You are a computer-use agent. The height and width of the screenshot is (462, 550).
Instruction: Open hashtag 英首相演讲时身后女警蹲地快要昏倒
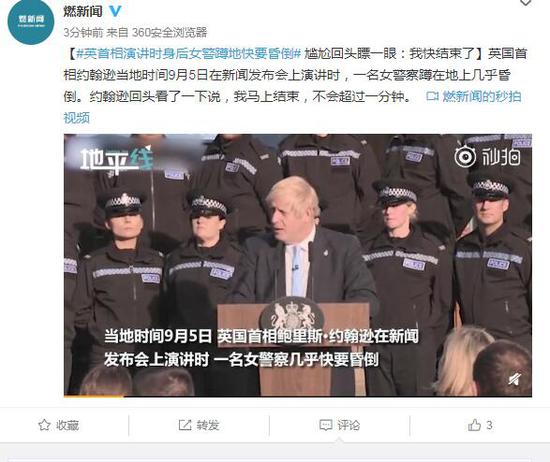tap(189, 54)
